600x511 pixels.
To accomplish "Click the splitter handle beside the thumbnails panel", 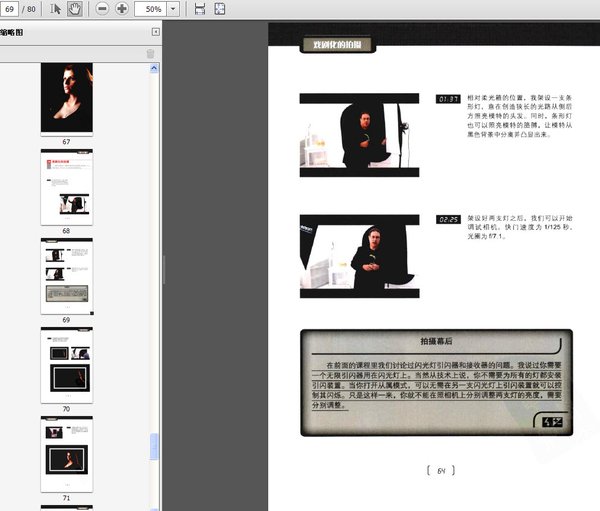I will click(x=164, y=269).
